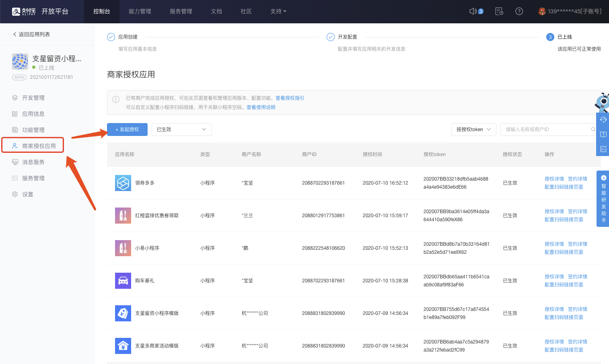The image size is (609, 364).
Task: Expand the 已生效 status filter dropdown
Action: (182, 130)
